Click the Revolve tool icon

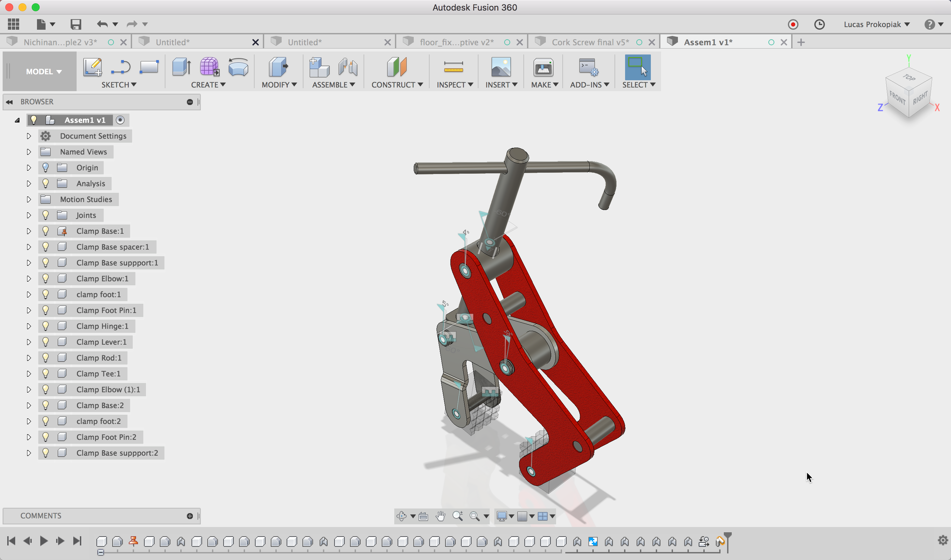coord(238,67)
